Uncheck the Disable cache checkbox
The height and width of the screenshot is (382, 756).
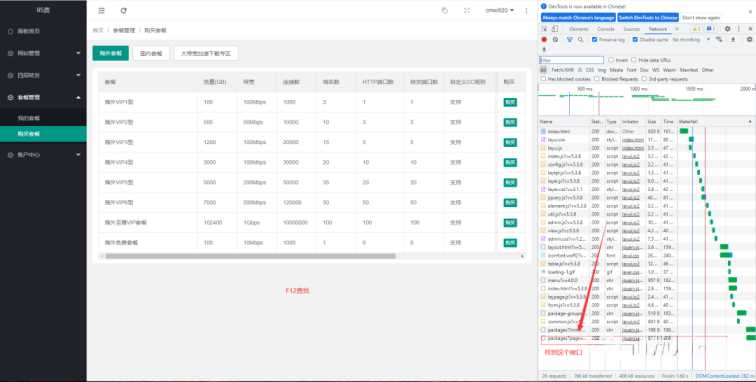pos(635,40)
